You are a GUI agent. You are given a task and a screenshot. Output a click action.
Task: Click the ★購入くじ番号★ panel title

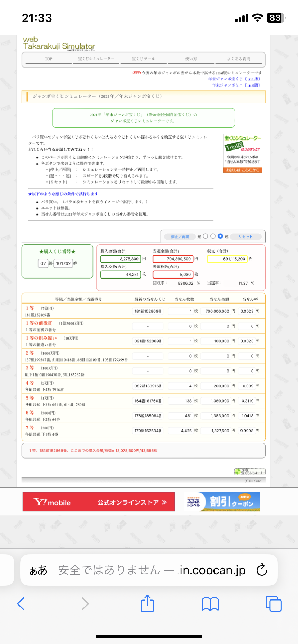point(57,252)
